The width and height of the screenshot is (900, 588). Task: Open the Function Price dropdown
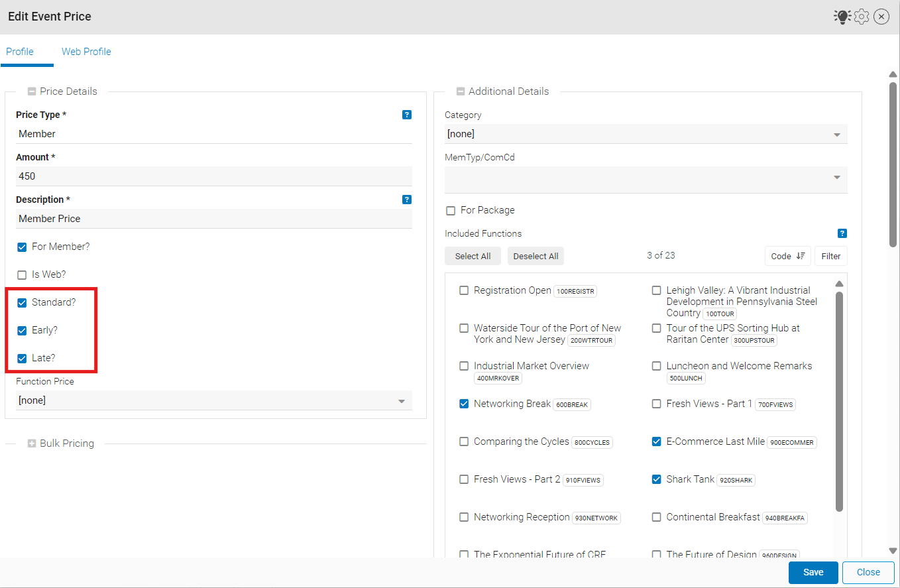click(x=214, y=400)
